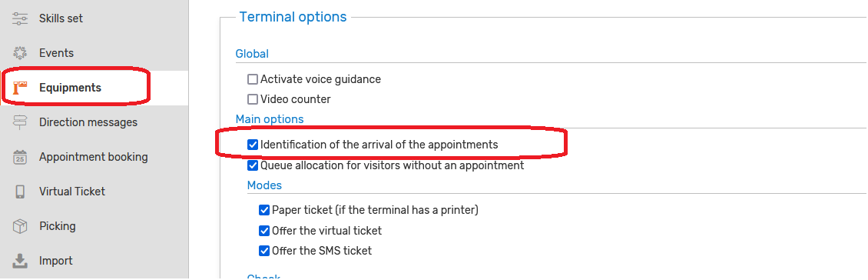Click the Import download icon

click(x=20, y=261)
